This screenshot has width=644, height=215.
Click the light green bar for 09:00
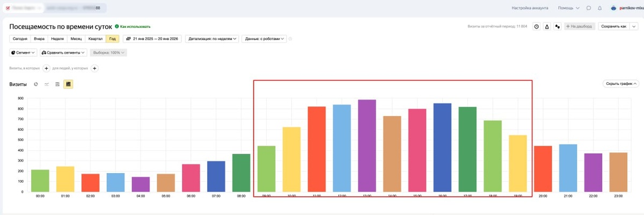[x=267, y=169]
